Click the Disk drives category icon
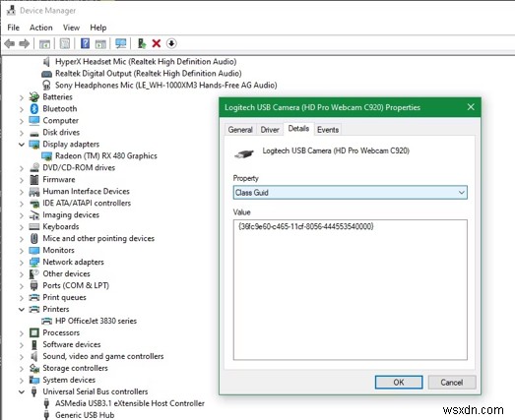This screenshot has width=515, height=420. [34, 134]
